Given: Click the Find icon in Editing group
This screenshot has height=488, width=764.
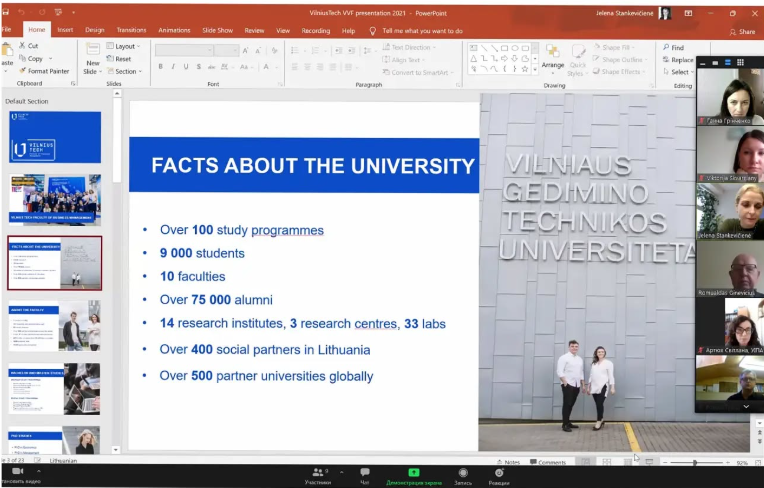Looking at the screenshot, I should [x=672, y=47].
